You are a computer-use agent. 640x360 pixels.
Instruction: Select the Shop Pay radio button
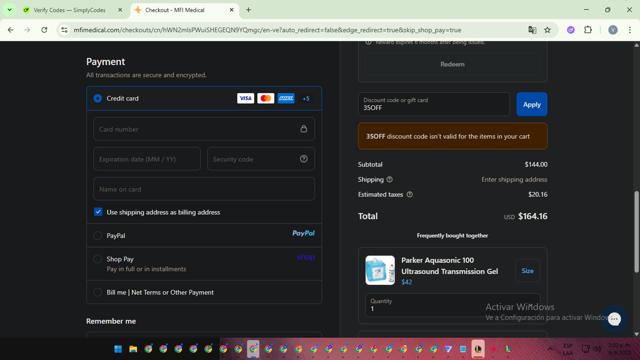click(x=98, y=259)
